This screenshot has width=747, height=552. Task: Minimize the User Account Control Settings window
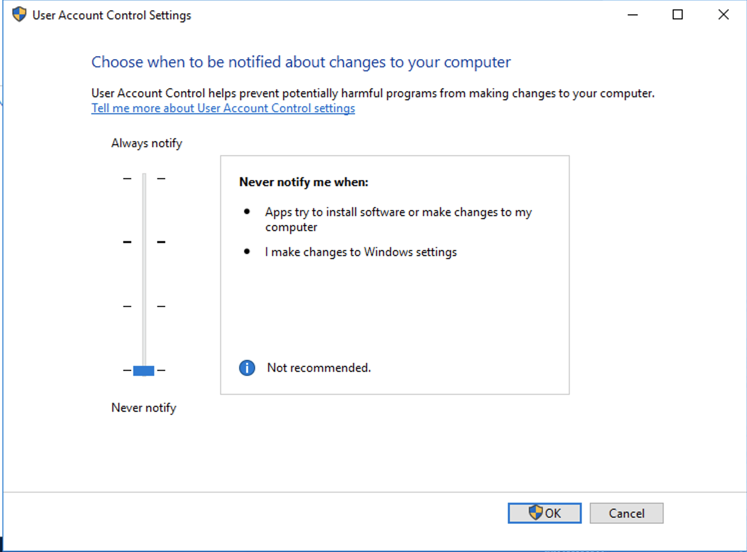632,15
